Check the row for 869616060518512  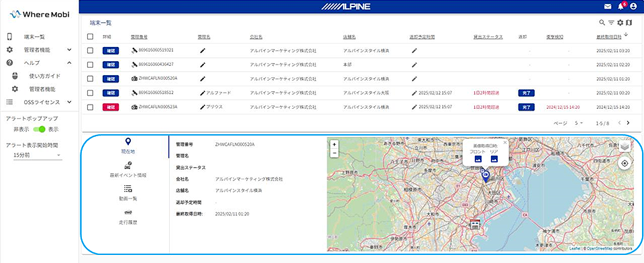(91, 93)
